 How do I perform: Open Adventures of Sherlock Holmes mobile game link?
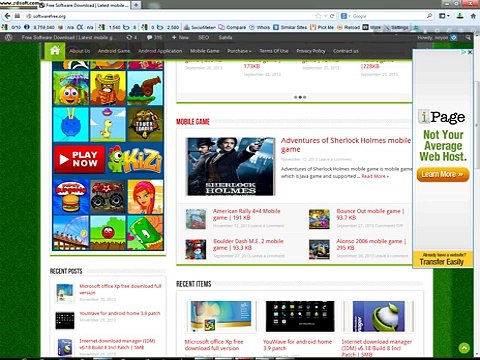345,145
